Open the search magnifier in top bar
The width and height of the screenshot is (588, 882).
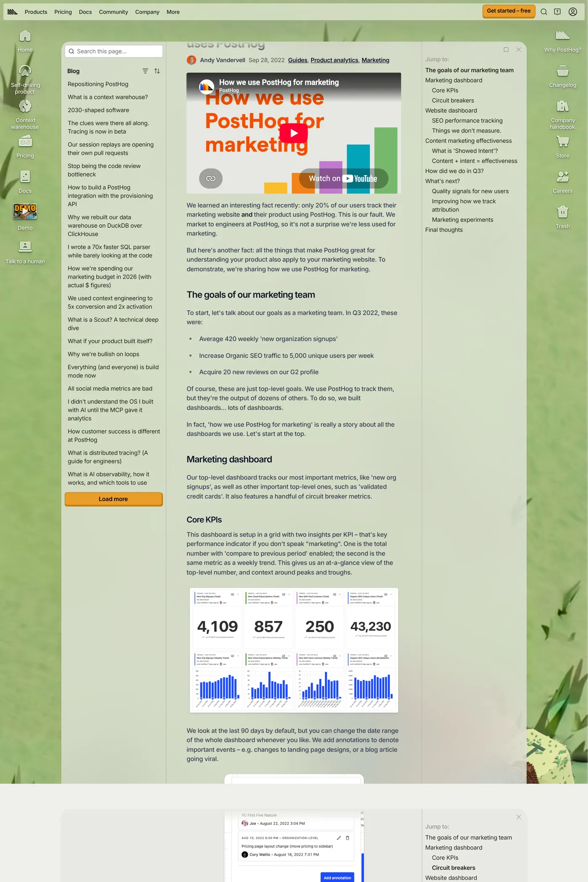(x=544, y=12)
